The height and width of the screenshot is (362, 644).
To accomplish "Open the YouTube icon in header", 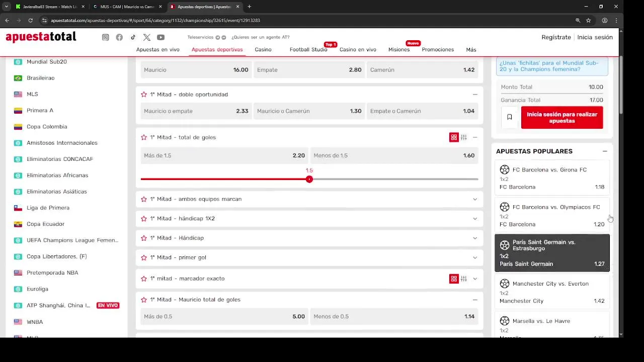I will coord(160,37).
